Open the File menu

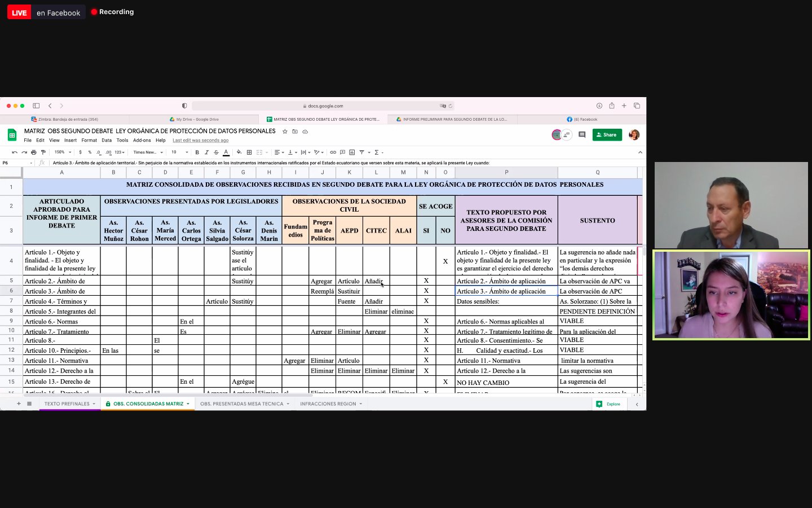click(x=28, y=140)
